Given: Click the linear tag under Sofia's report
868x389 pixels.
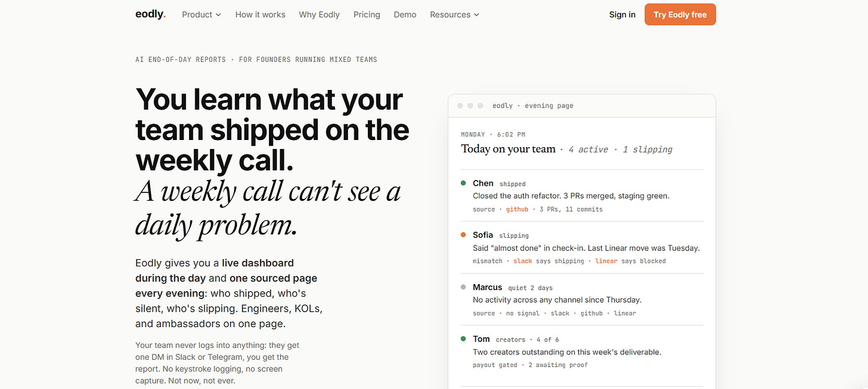Looking at the screenshot, I should pos(606,261).
